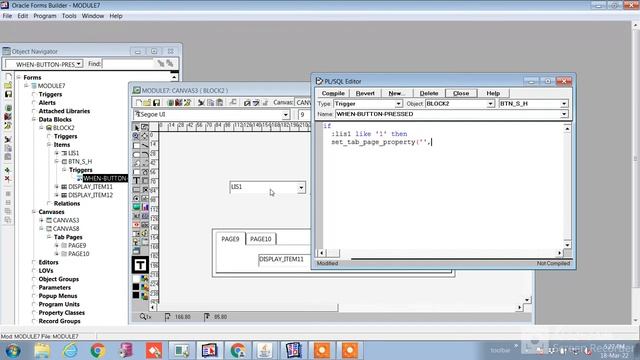Click the Help button in PL/SQL Editor
The image size is (640, 360).
click(x=493, y=93)
